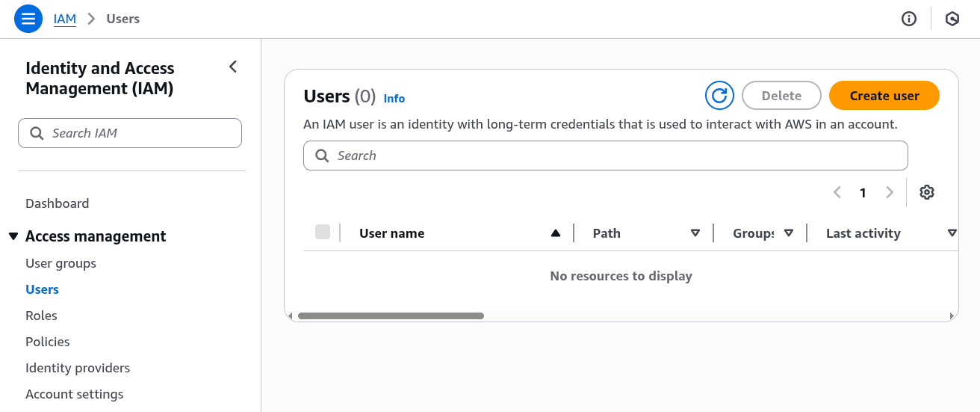Click the info circle icon in header
The width and height of the screenshot is (980, 412).
pyautogui.click(x=909, y=19)
